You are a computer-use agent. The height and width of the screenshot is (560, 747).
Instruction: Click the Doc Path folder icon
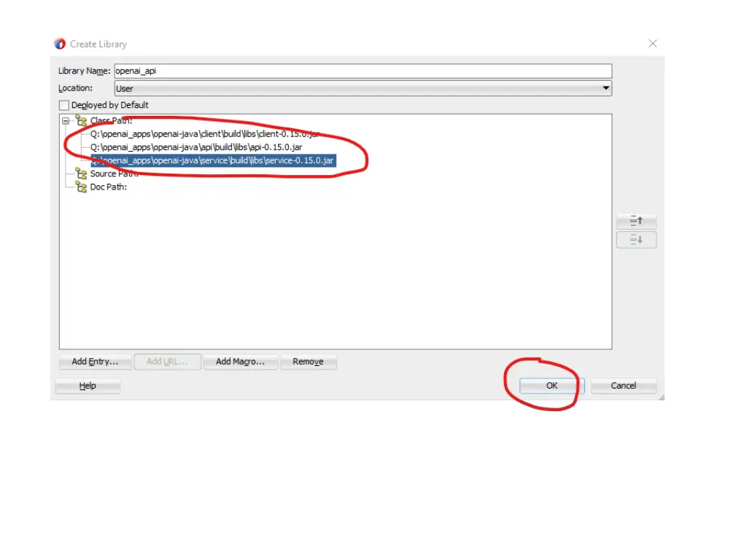point(81,187)
